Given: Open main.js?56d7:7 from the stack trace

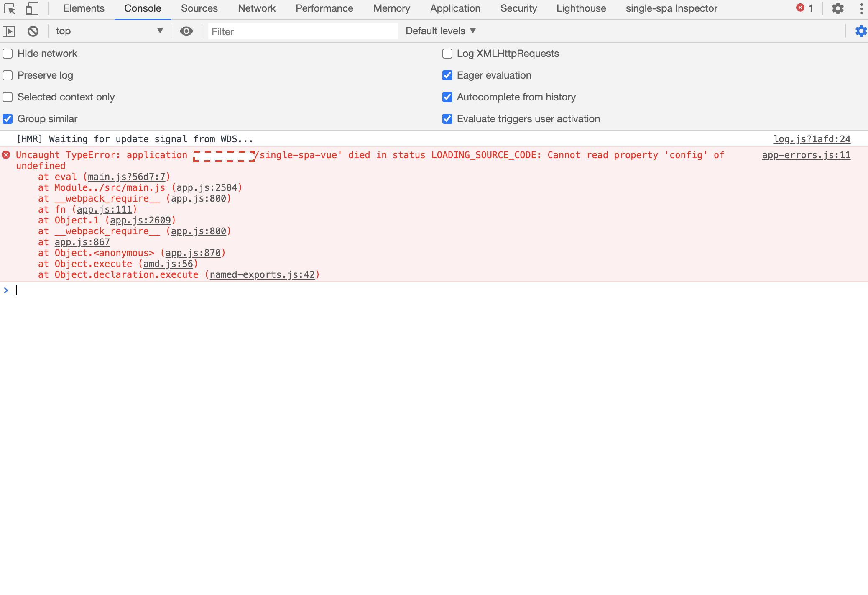Looking at the screenshot, I should pos(125,177).
